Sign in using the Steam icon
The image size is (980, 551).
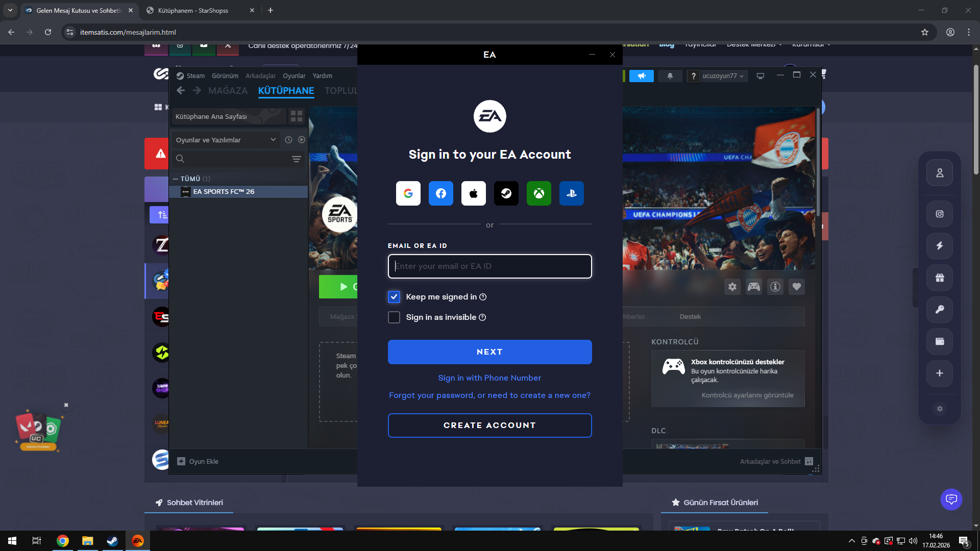point(506,193)
